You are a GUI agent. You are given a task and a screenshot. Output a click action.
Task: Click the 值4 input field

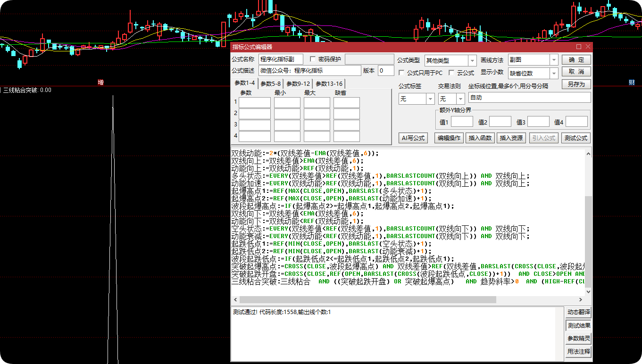[576, 122]
